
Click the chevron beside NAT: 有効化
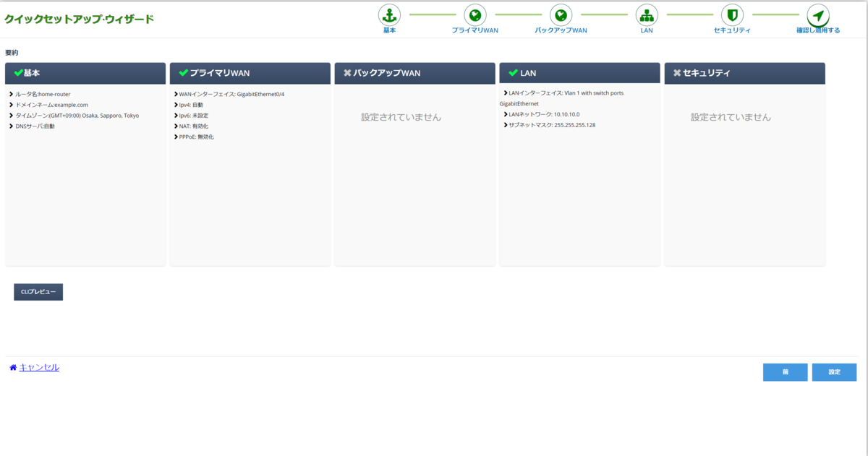[x=176, y=126]
